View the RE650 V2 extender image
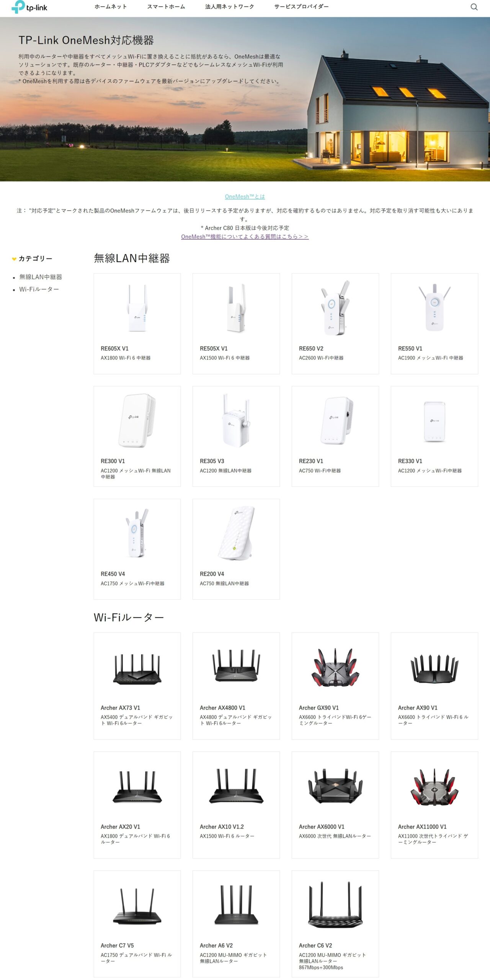This screenshot has width=490, height=980. coord(335,308)
